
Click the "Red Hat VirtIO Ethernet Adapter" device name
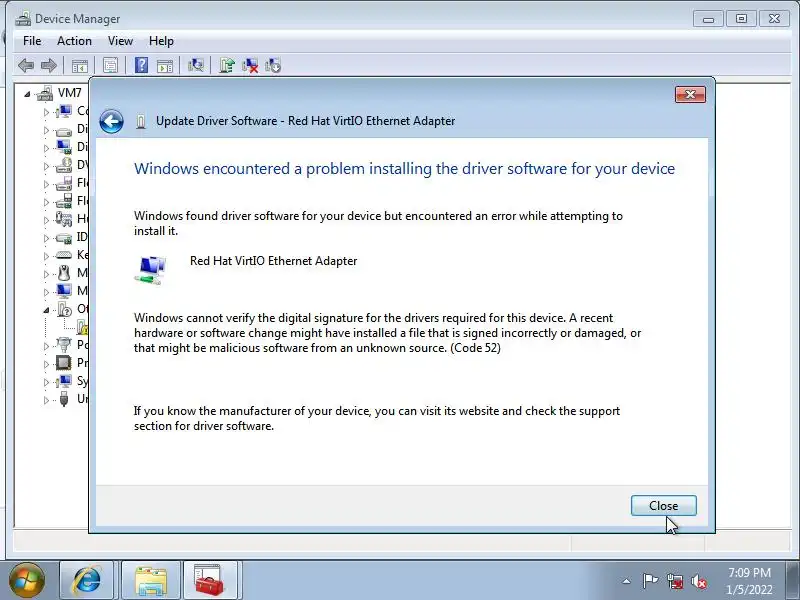point(273,261)
